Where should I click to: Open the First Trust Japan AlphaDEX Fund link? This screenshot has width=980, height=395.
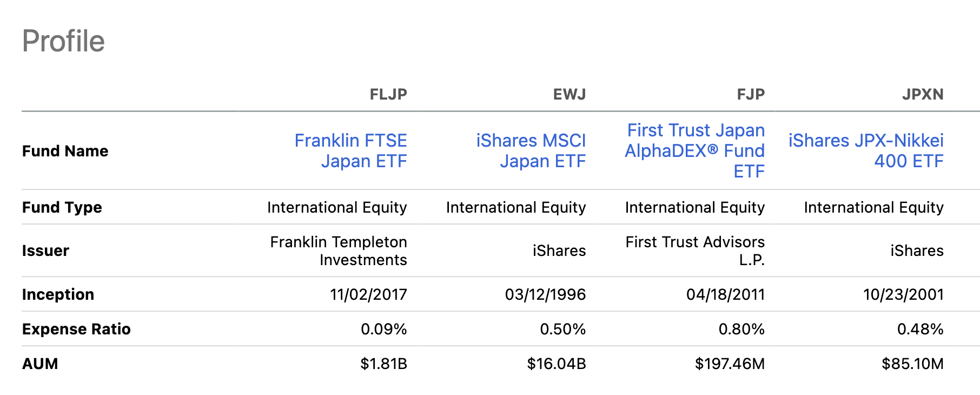tap(696, 150)
